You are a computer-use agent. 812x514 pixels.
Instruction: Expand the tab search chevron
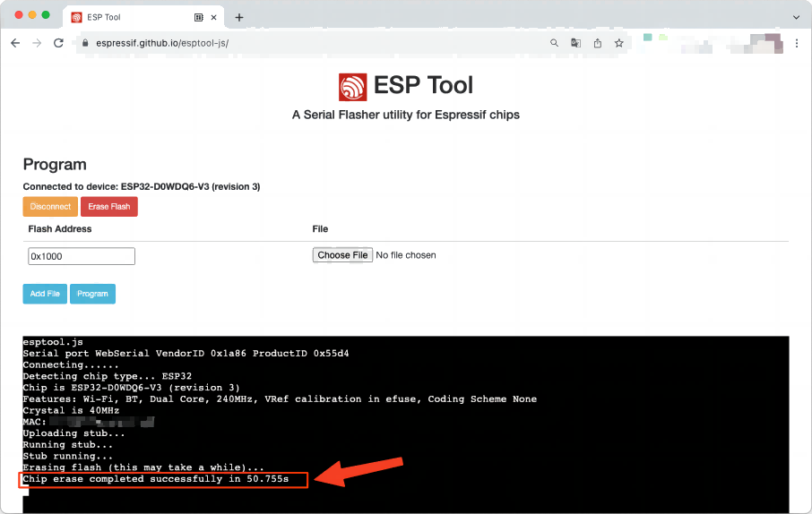[796, 17]
